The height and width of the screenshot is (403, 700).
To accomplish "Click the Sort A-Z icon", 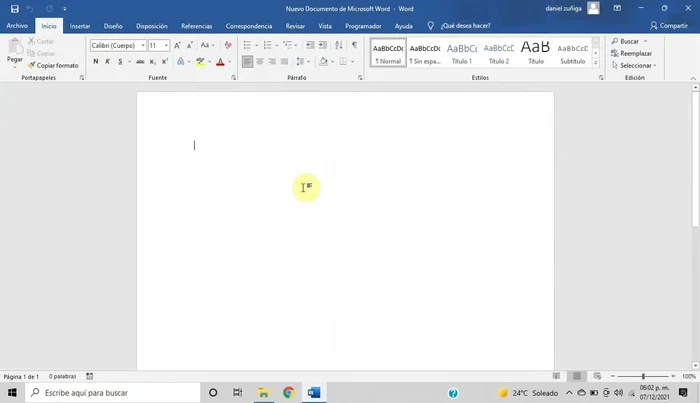I will tap(339, 45).
